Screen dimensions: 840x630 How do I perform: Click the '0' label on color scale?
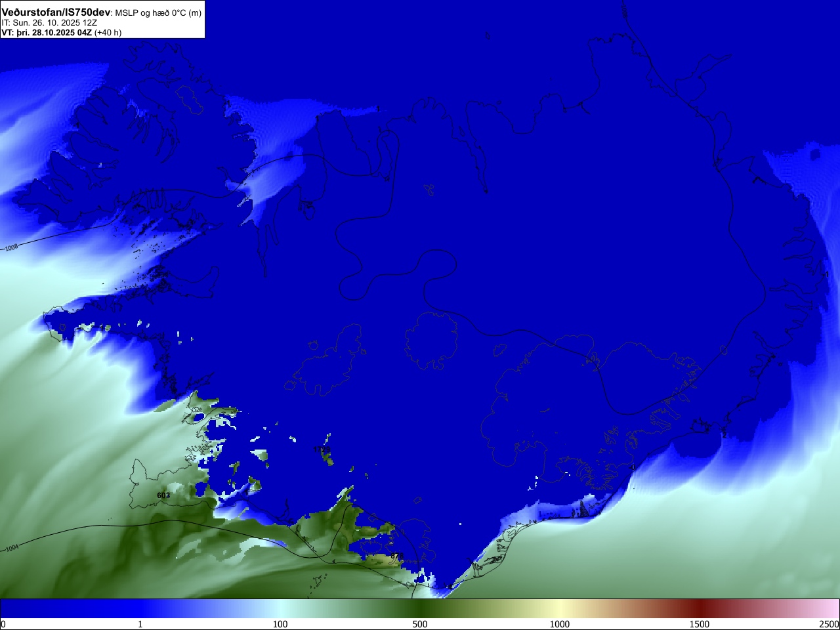(x=3, y=624)
